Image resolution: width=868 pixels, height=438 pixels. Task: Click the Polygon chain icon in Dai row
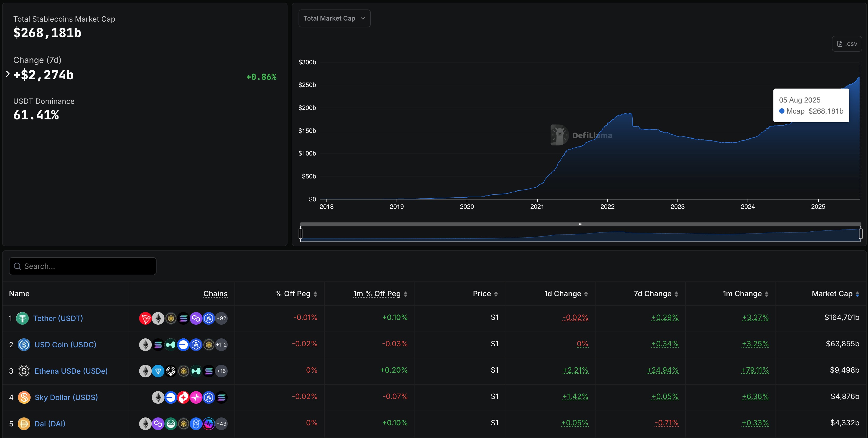coord(158,424)
